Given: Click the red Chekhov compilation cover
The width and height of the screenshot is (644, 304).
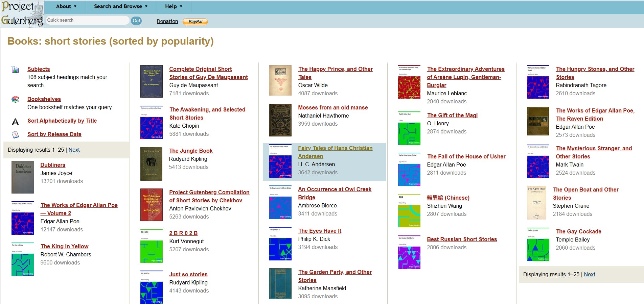Looking at the screenshot, I should pos(152,205).
